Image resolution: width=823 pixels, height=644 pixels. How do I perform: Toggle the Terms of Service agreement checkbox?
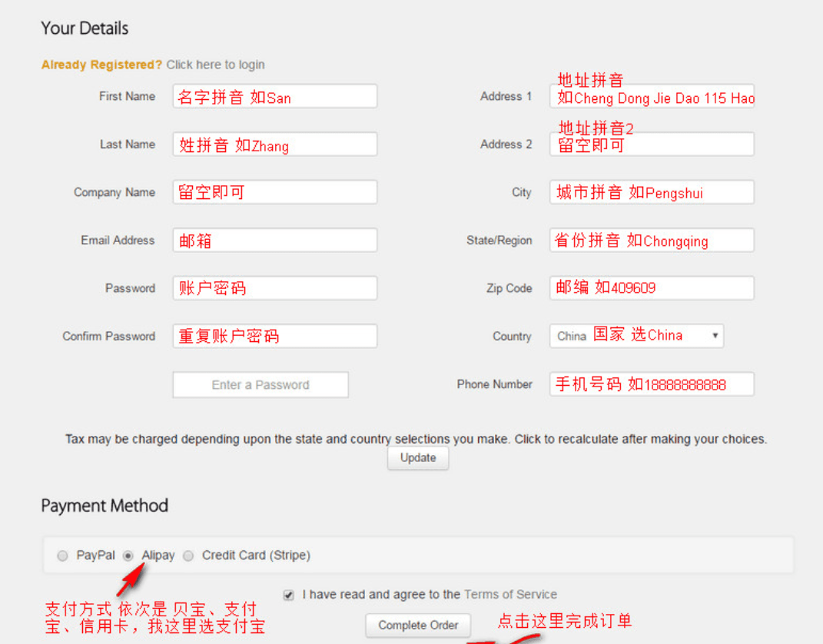289,595
